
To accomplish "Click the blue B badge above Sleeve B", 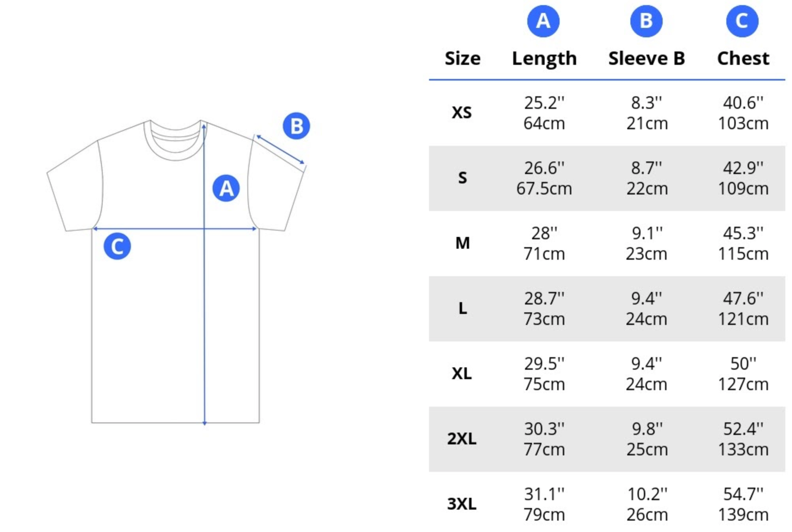I will [x=646, y=21].
